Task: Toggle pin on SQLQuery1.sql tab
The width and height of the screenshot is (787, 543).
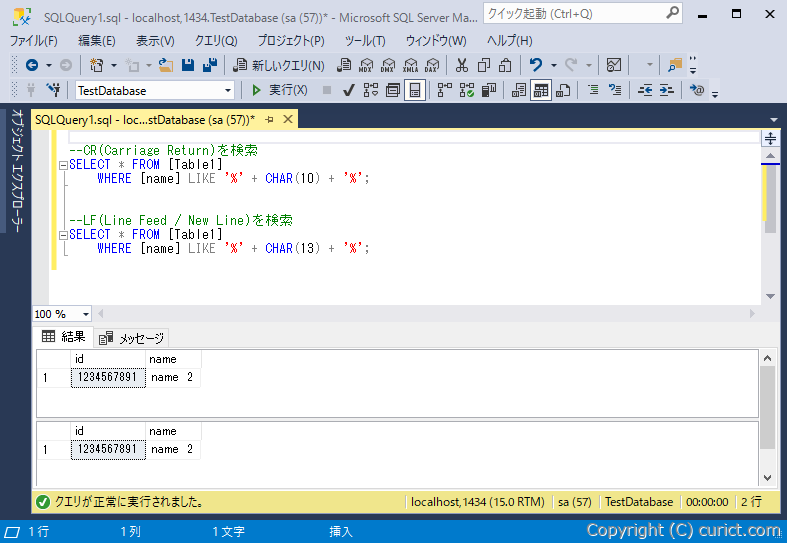Action: 270,119
